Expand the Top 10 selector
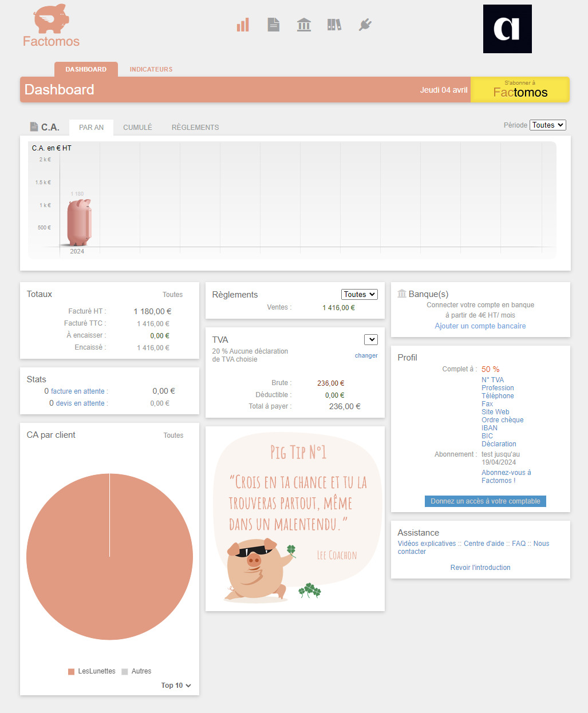The image size is (588, 713). [x=176, y=685]
